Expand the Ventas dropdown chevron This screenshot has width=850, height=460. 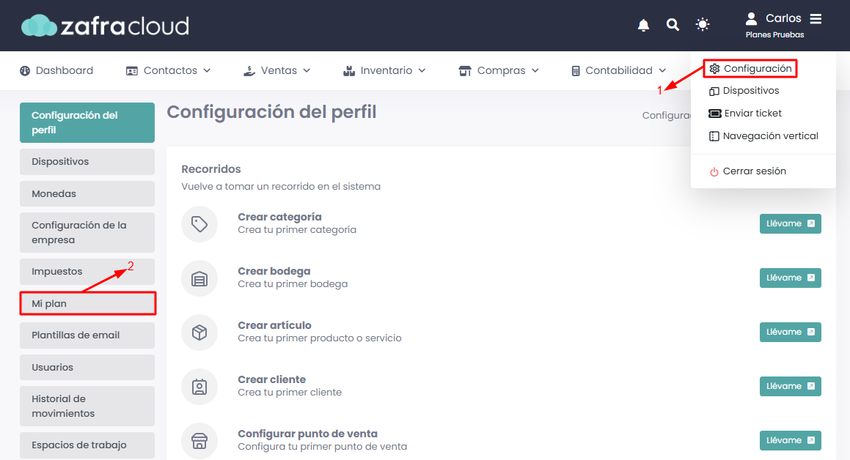point(307,70)
